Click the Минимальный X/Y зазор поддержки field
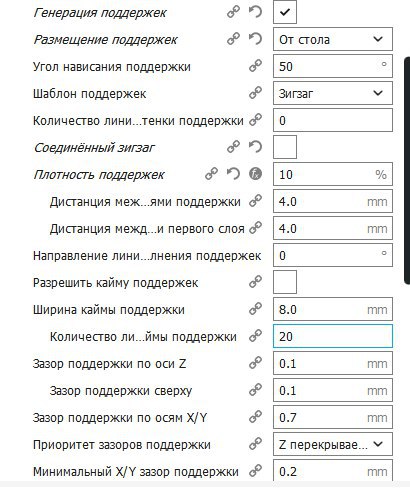The width and height of the screenshot is (410, 488). pos(333,470)
